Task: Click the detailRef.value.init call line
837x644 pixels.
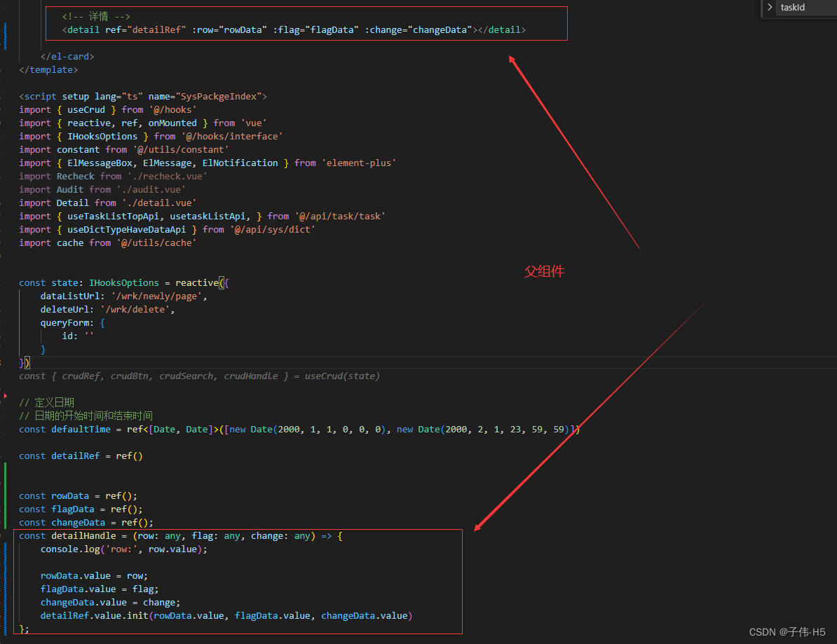Action: click(x=226, y=616)
